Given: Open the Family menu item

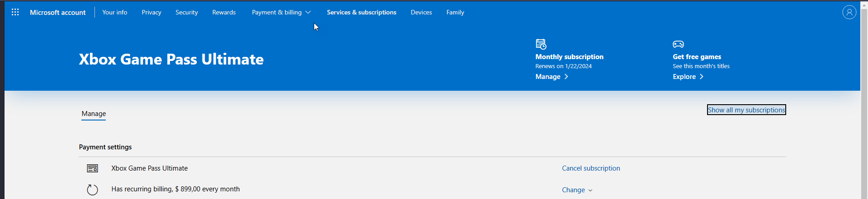Looking at the screenshot, I should coord(455,12).
